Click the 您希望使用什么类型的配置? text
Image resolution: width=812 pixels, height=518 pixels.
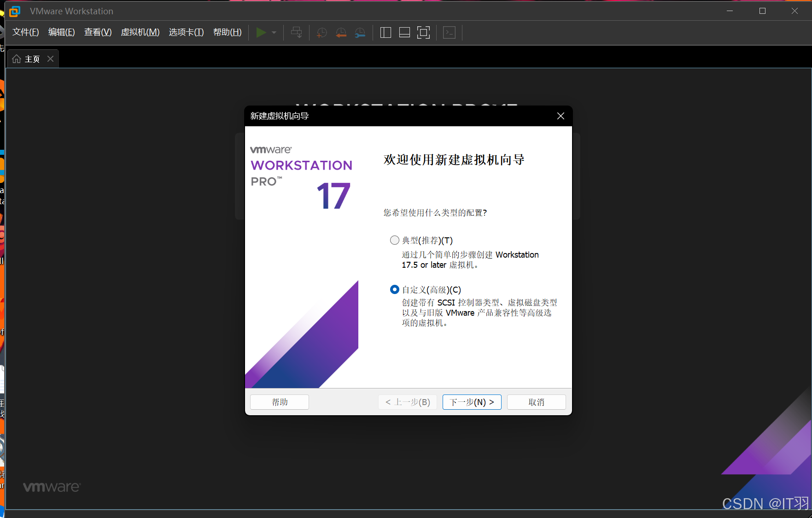pyautogui.click(x=435, y=212)
